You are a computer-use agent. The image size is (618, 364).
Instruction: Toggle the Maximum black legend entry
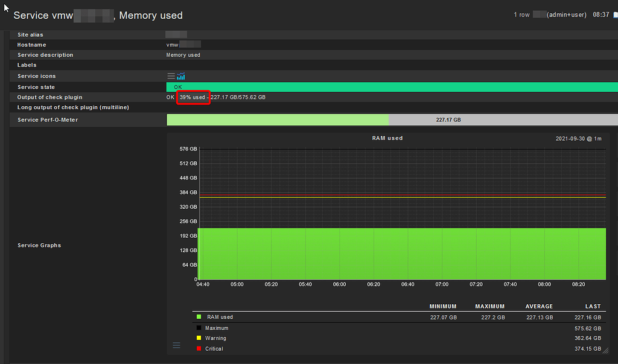click(x=199, y=327)
